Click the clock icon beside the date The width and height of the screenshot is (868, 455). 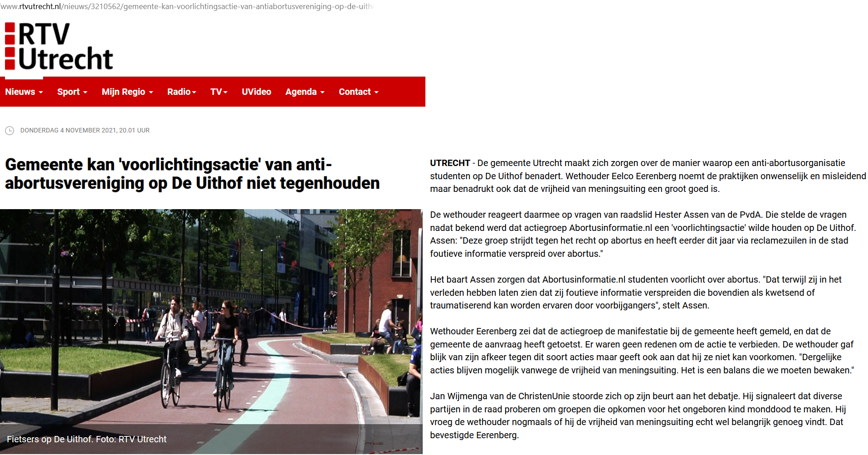(10, 131)
